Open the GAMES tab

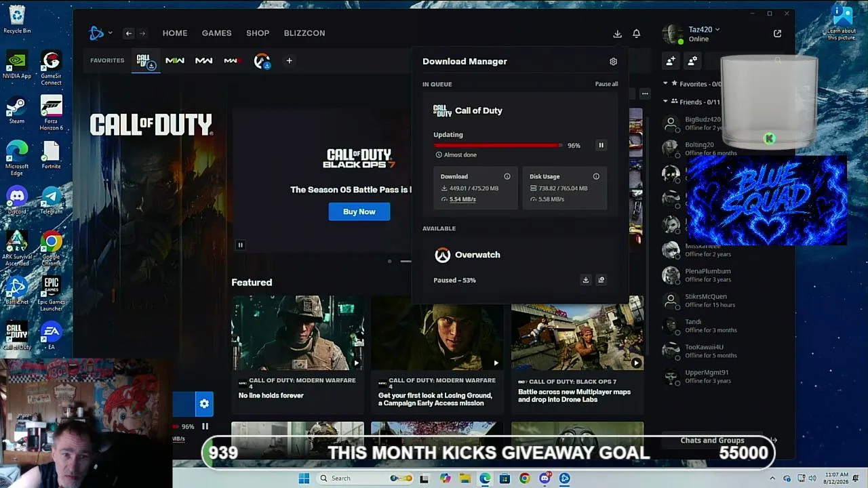pyautogui.click(x=216, y=33)
